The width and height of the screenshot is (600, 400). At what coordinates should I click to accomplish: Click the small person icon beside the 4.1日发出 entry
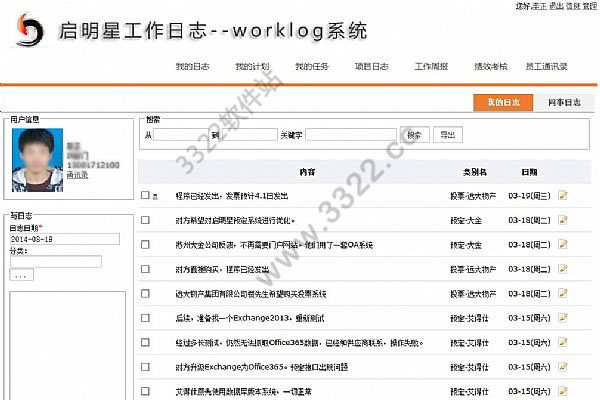tap(155, 197)
